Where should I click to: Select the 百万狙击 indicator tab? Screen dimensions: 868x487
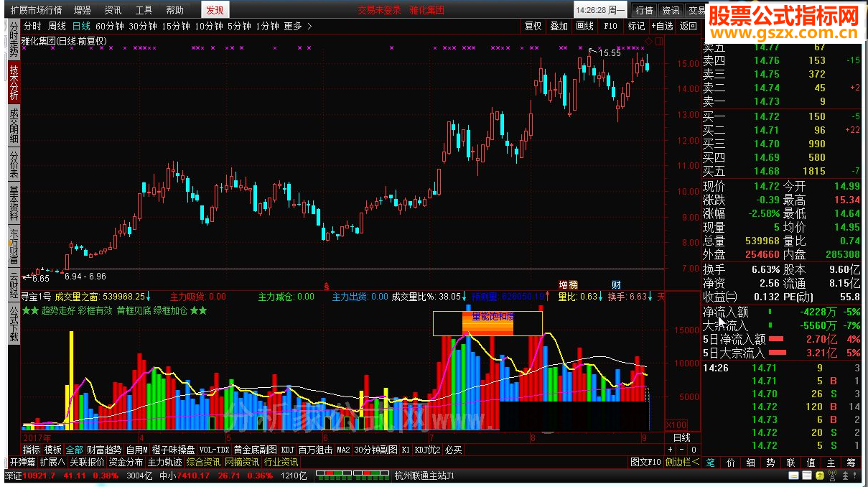click(x=315, y=450)
